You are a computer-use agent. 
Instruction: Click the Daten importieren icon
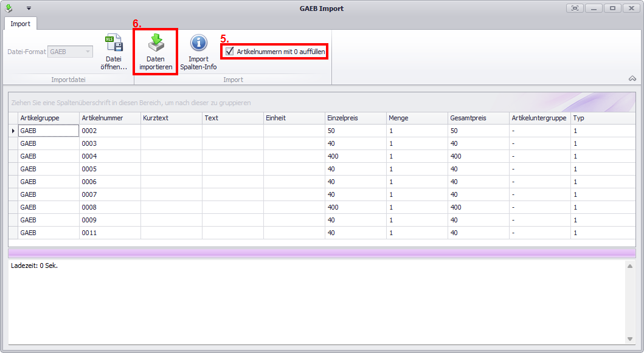point(156,44)
